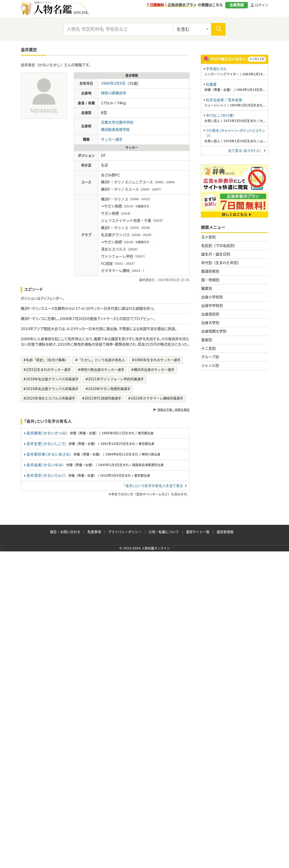This screenshot has height=868, width=289.
Task: Open the 辞典ONLINE 7日間無料 ad banner
Action: tap(234, 191)
